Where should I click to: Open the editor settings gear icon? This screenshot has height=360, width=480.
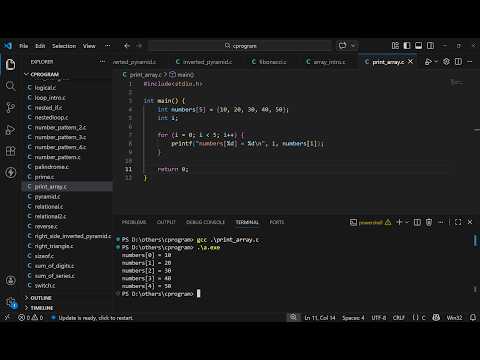tap(446, 62)
